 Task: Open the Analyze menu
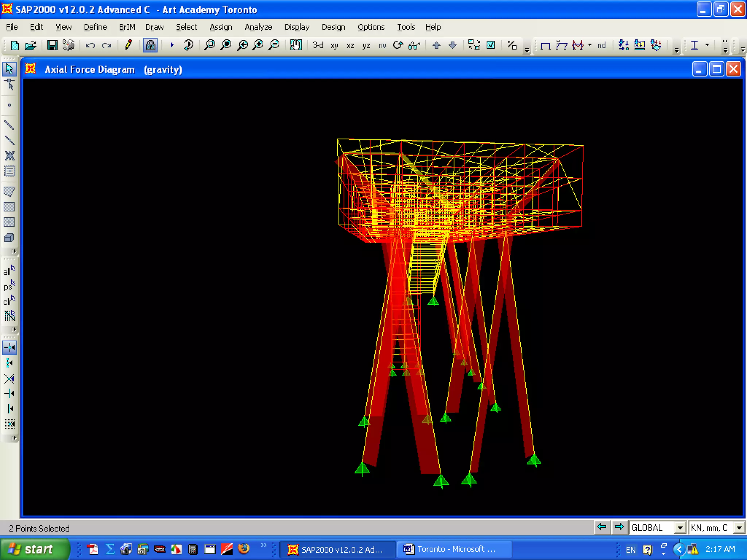258,27
